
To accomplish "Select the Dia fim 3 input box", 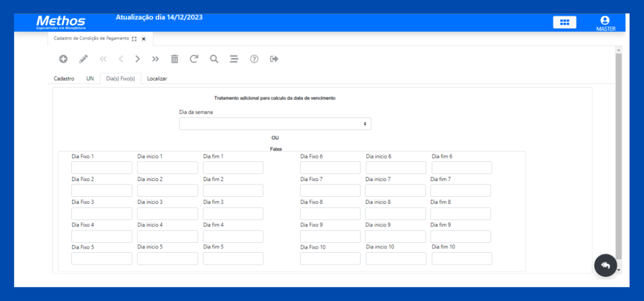I will tap(233, 214).
